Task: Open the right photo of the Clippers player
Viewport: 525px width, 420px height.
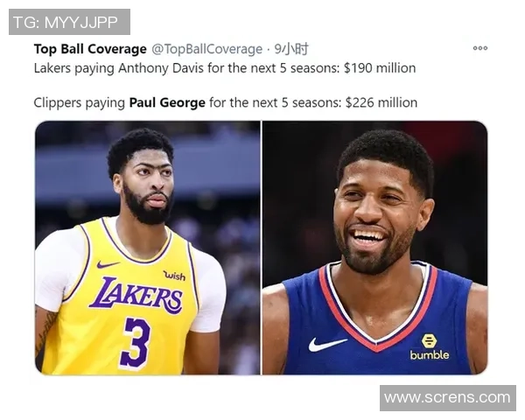Action: click(374, 248)
